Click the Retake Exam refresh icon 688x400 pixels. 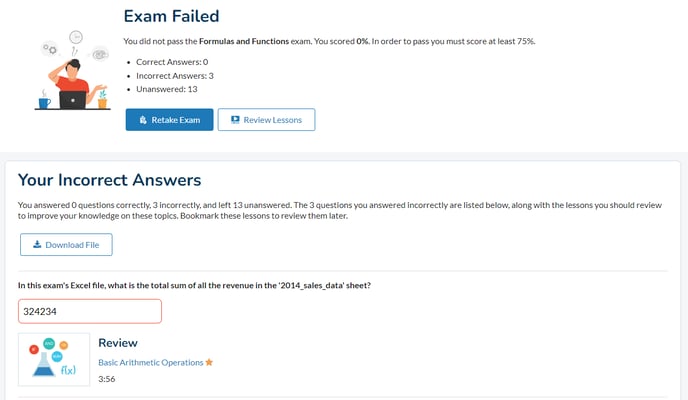(143, 120)
